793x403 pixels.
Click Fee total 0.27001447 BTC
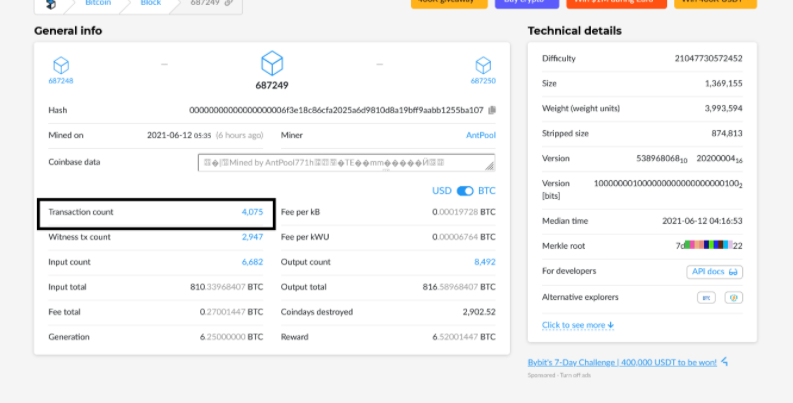click(x=231, y=312)
